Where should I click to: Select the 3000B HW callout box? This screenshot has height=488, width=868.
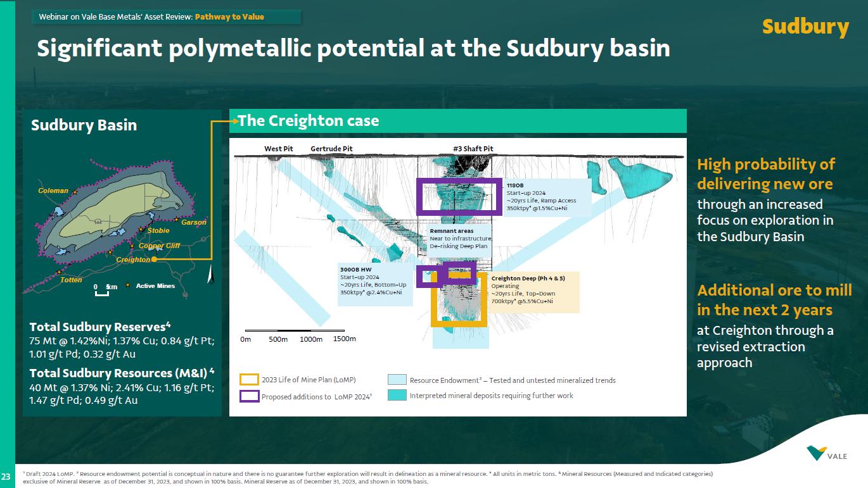pos(374,285)
